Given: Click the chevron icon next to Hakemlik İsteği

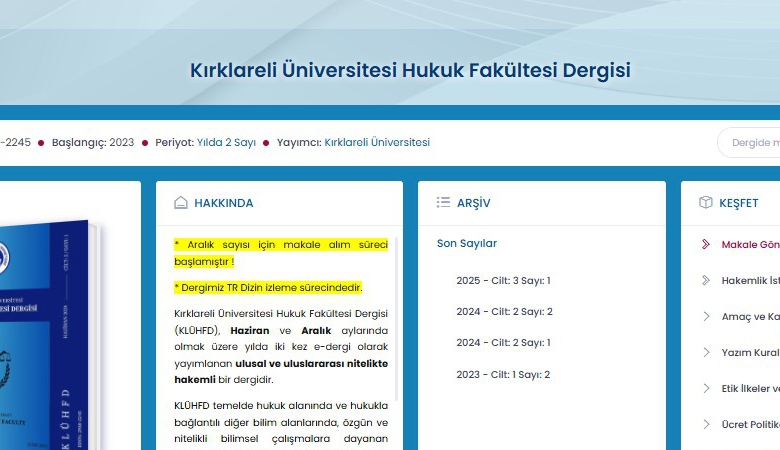Looking at the screenshot, I should point(706,280).
